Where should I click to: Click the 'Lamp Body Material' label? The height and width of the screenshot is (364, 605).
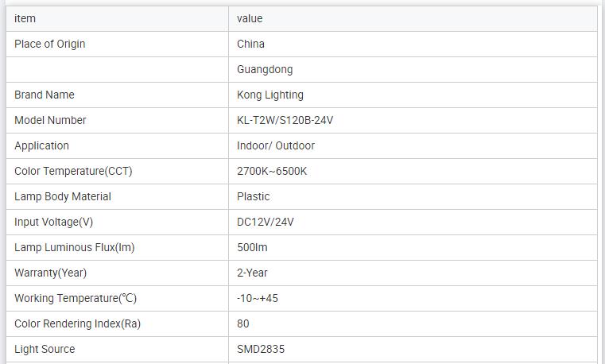click(63, 196)
